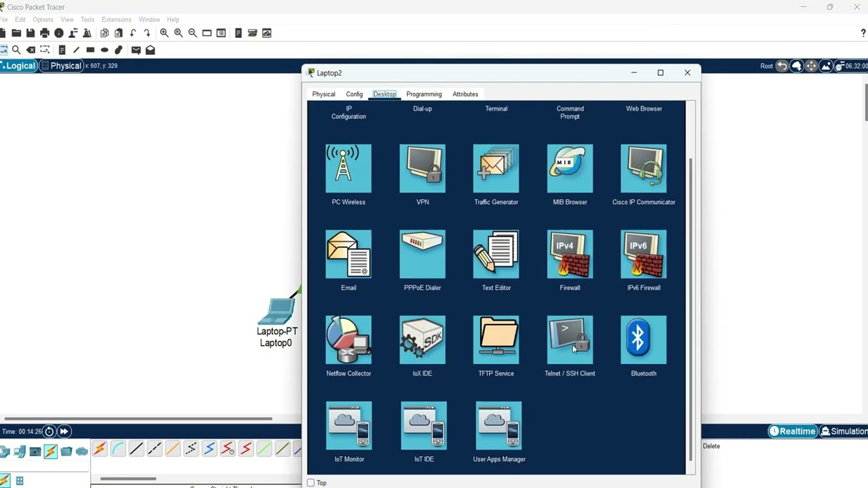
Task: Click the Delete button in scenario panel
Action: tap(711, 446)
